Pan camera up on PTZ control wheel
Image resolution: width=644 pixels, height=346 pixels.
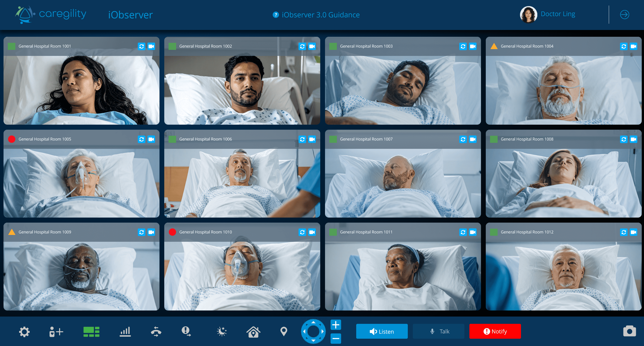point(313,322)
